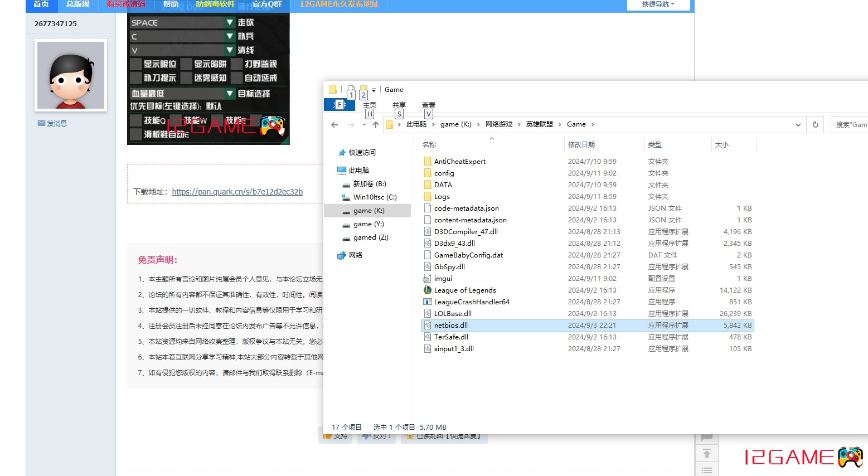868x476 pixels.
Task: Click 英雄联盟 in the address breadcrumb
Action: pos(540,124)
